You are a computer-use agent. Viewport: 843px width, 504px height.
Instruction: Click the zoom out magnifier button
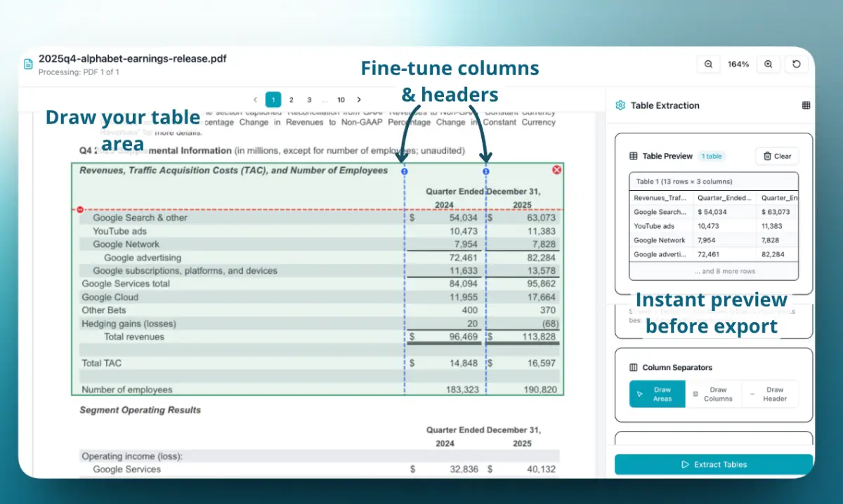pos(708,64)
